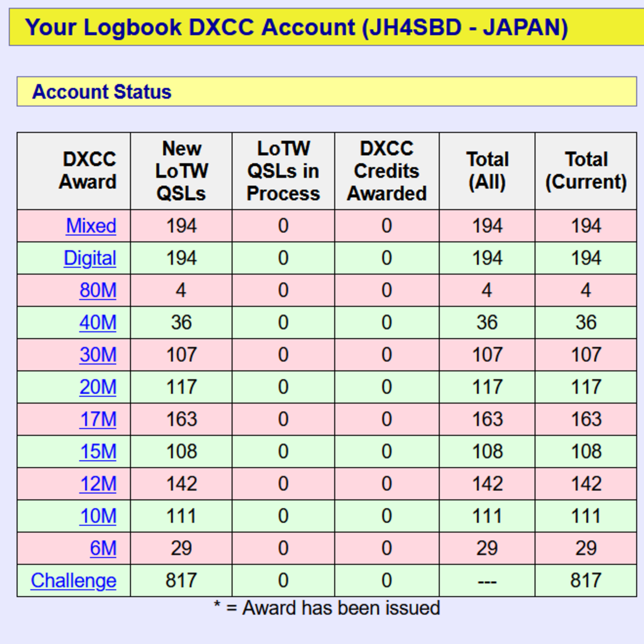Screen dimensions: 644x644
Task: Follow the 40M band link
Action: [x=98, y=322]
